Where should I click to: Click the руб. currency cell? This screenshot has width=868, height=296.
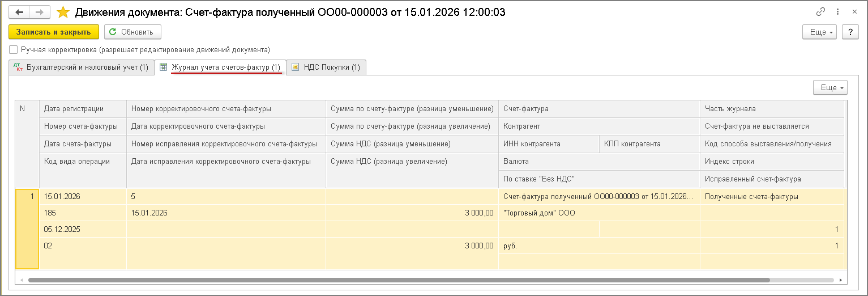tap(599, 246)
